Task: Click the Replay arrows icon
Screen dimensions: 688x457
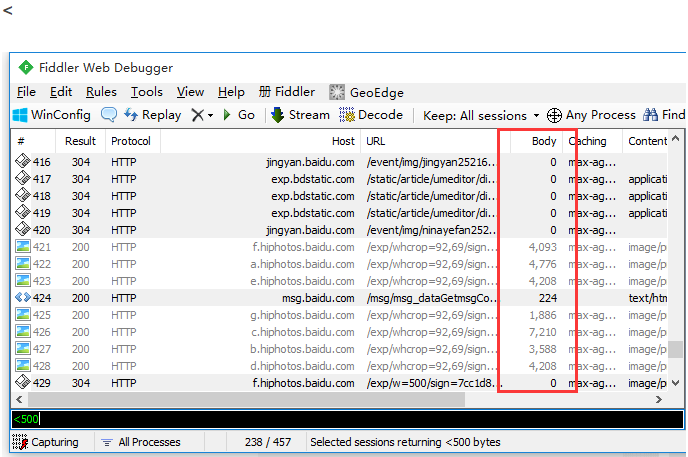Action: tap(131, 114)
